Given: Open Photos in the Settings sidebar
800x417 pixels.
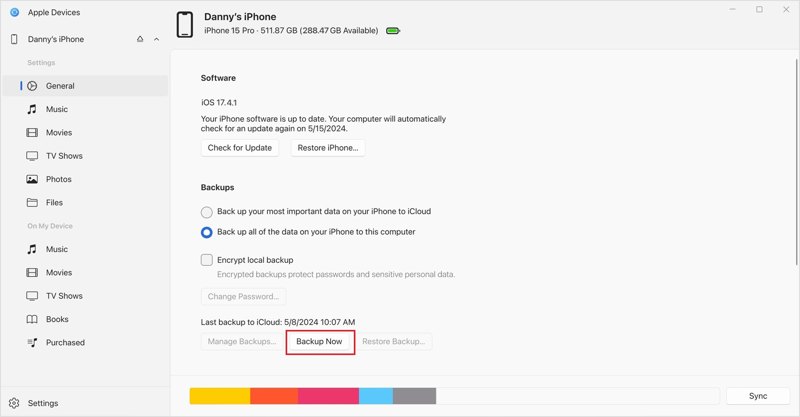Looking at the screenshot, I should click(58, 179).
